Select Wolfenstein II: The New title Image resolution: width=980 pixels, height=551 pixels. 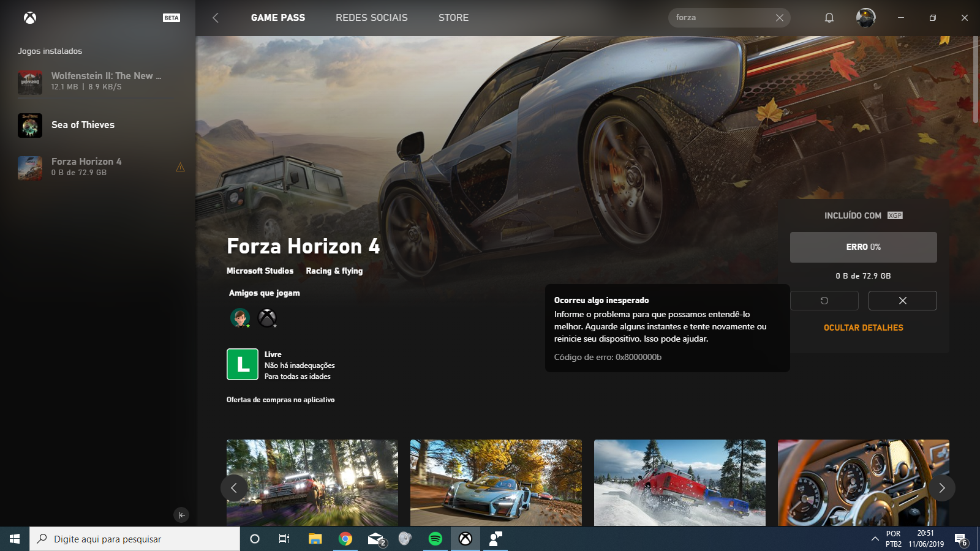(x=107, y=76)
